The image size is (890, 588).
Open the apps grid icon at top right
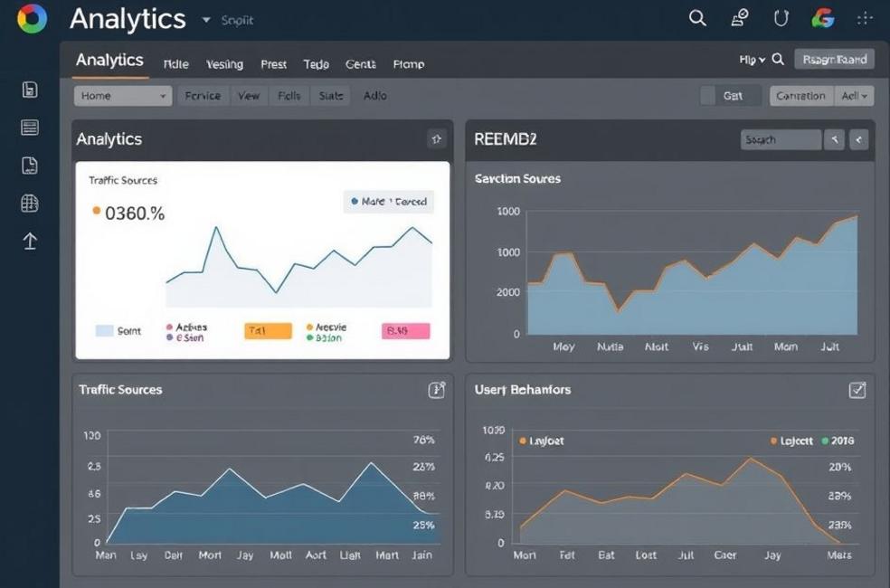tap(866, 18)
